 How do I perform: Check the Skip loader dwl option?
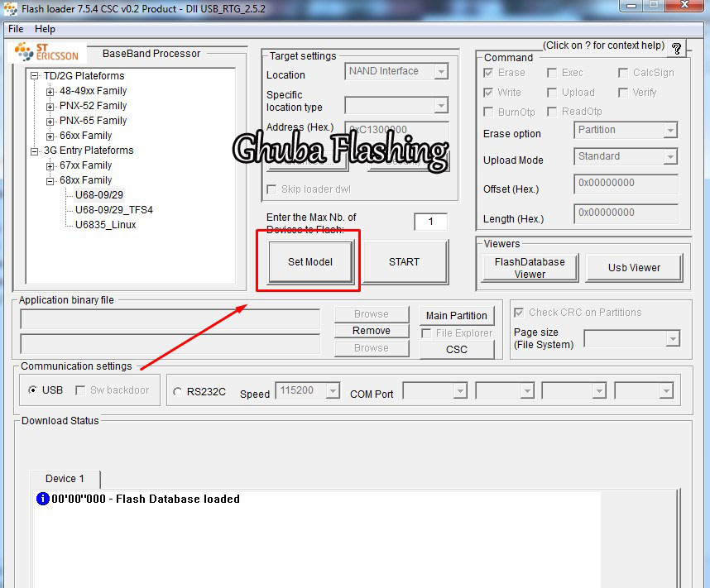coord(271,189)
